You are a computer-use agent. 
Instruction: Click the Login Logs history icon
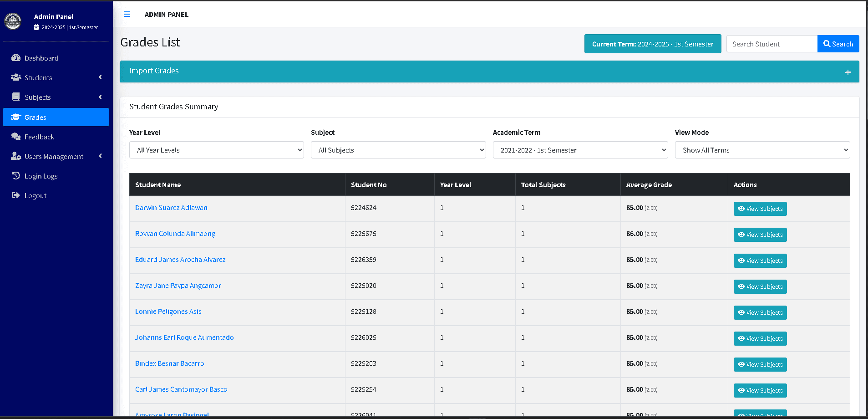[16, 176]
